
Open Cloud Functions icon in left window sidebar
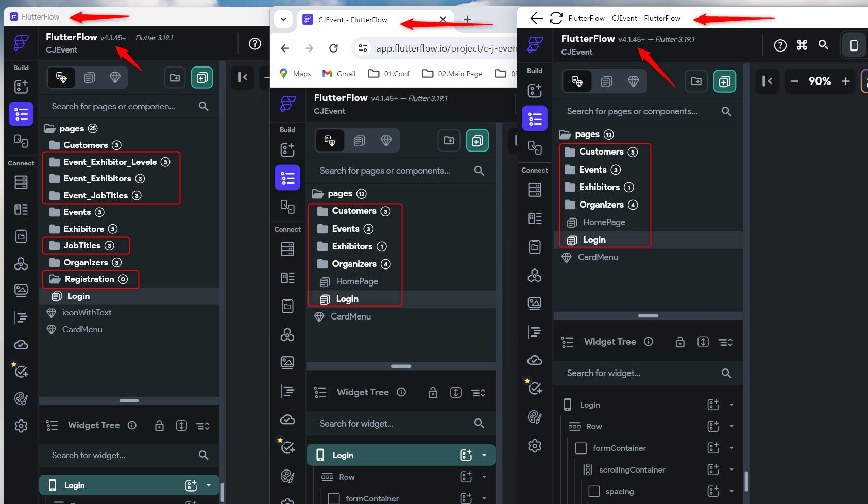pos(21,344)
